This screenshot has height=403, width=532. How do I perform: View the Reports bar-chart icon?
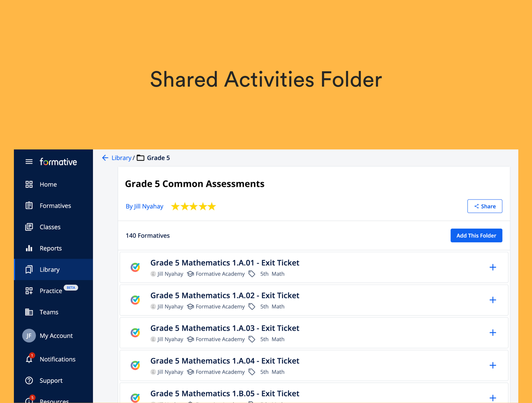coord(29,248)
